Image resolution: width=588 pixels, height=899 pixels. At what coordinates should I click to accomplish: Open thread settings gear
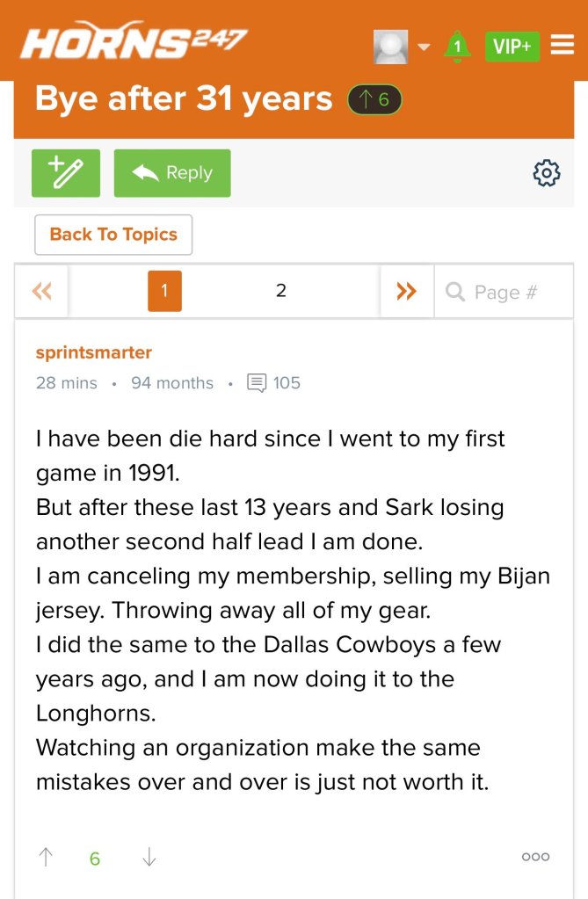coord(547,173)
